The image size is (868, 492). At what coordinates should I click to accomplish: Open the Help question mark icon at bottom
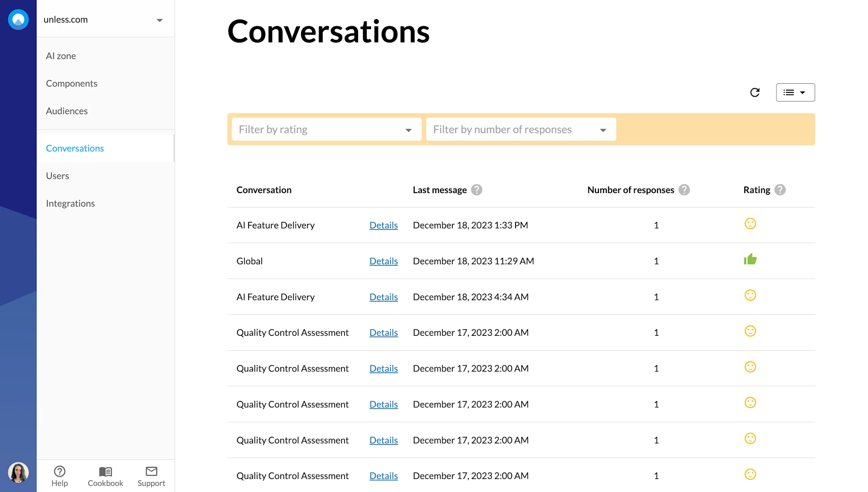(59, 471)
